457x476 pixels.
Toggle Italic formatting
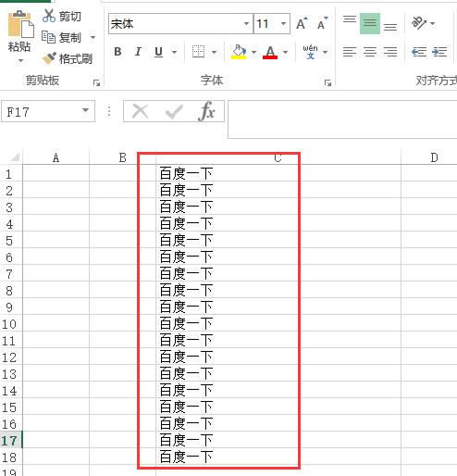point(138,52)
